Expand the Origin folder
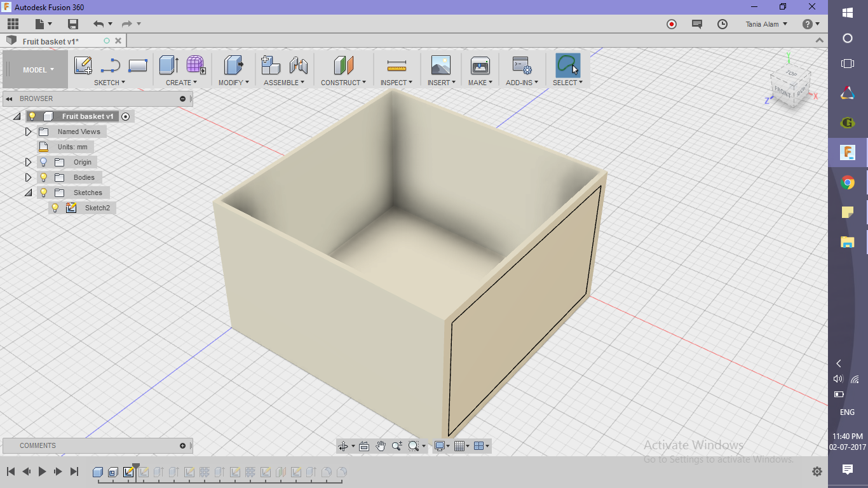 [28, 162]
